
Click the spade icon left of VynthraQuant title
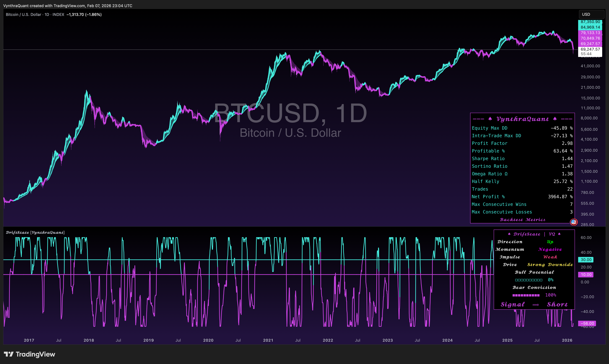point(490,119)
